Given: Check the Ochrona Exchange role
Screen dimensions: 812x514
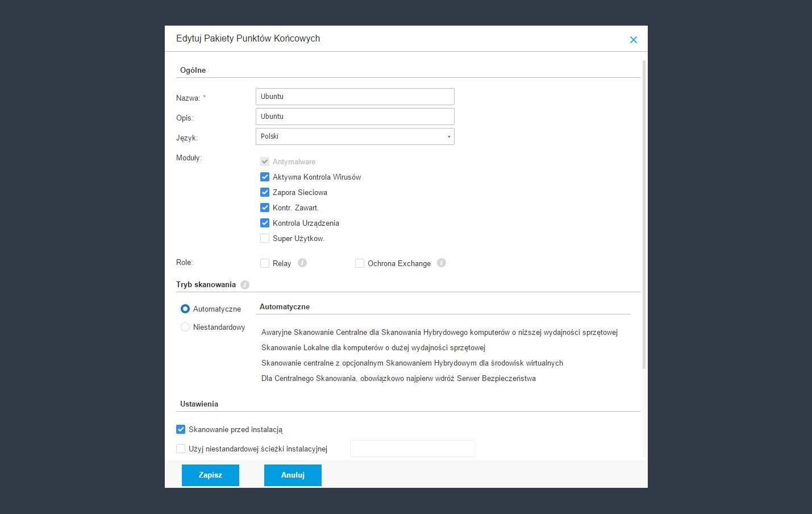Looking at the screenshot, I should point(360,263).
